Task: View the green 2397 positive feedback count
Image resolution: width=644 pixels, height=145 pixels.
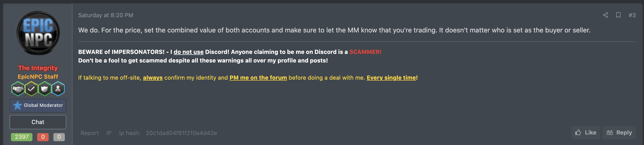Action: [21, 137]
